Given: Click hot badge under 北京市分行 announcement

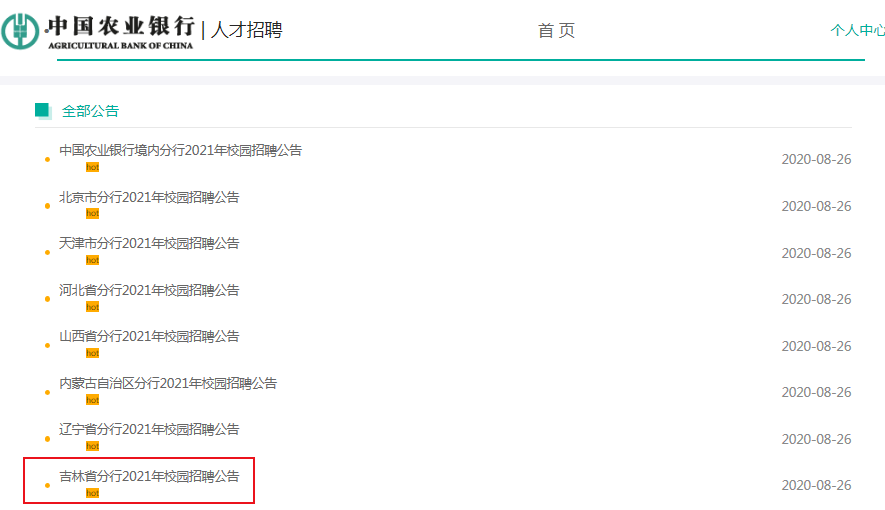Looking at the screenshot, I should 93,213.
